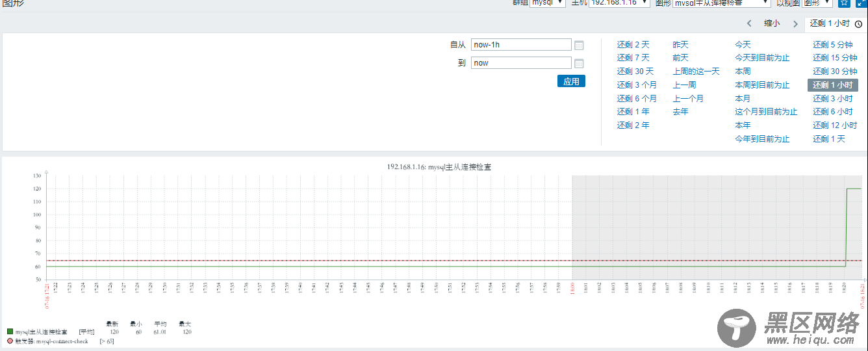Click the 图形 page heading

click(x=14, y=3)
